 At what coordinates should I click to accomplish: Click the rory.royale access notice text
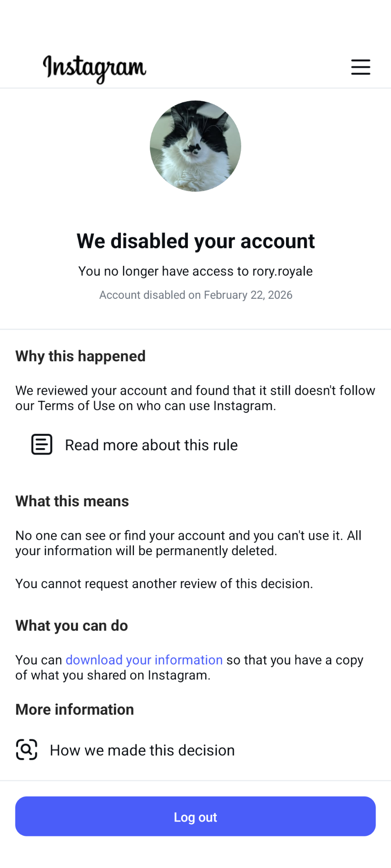(x=195, y=271)
